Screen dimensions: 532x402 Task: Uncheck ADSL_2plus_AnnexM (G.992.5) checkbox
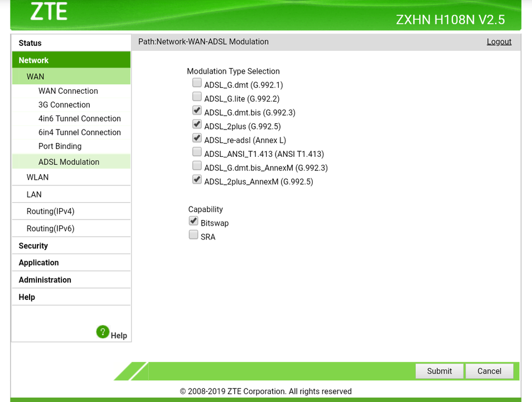[x=197, y=179]
